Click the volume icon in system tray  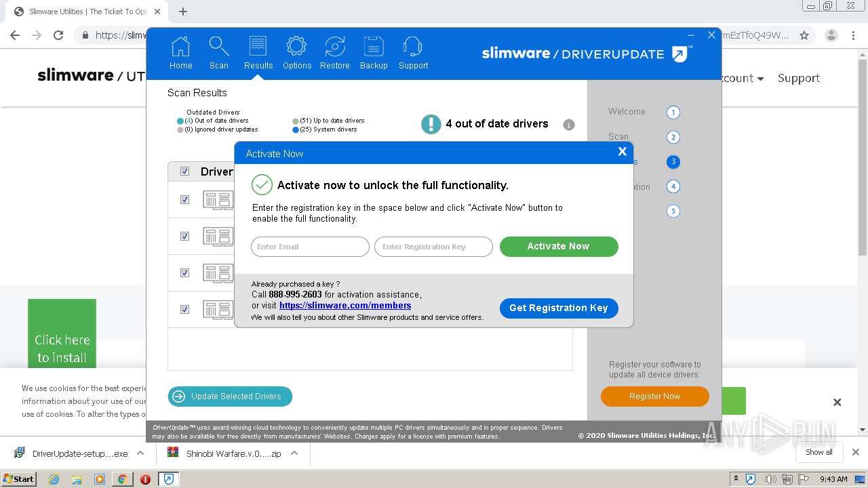coord(772,479)
